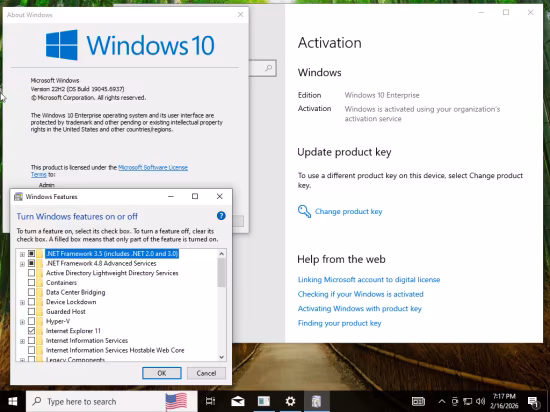Expand the Hyper-V node

pyautogui.click(x=22, y=322)
